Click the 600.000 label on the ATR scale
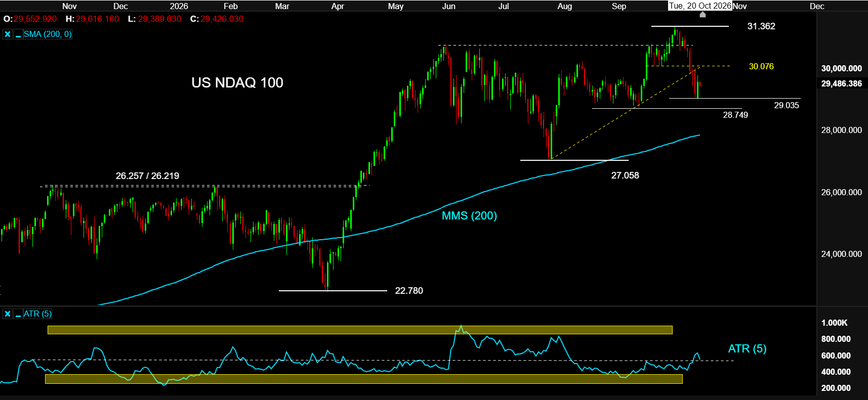The height and width of the screenshot is (400, 868). [x=836, y=356]
